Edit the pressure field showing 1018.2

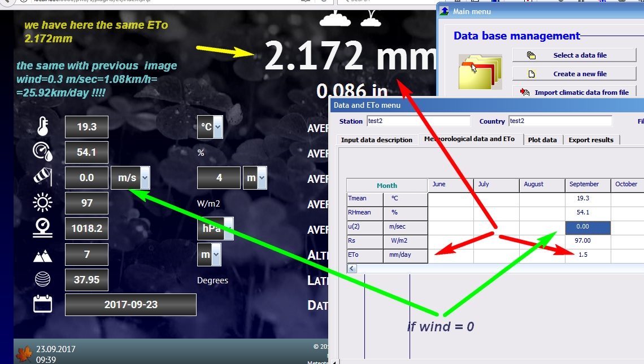pos(86,229)
